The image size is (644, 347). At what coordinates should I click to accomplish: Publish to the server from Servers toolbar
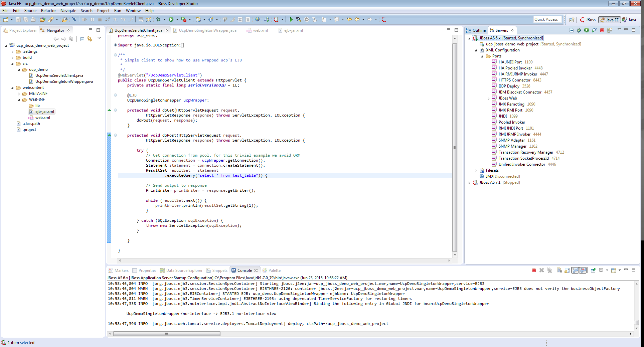click(610, 30)
